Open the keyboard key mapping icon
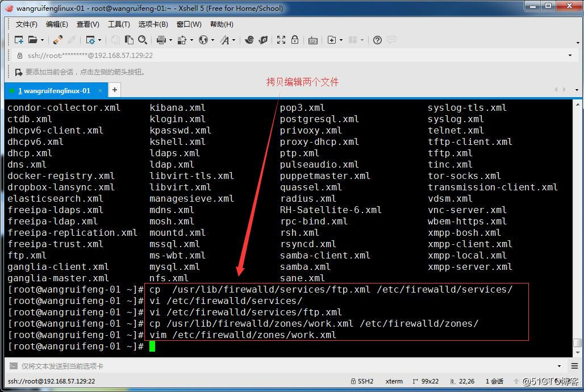The width and height of the screenshot is (584, 392). (313, 40)
